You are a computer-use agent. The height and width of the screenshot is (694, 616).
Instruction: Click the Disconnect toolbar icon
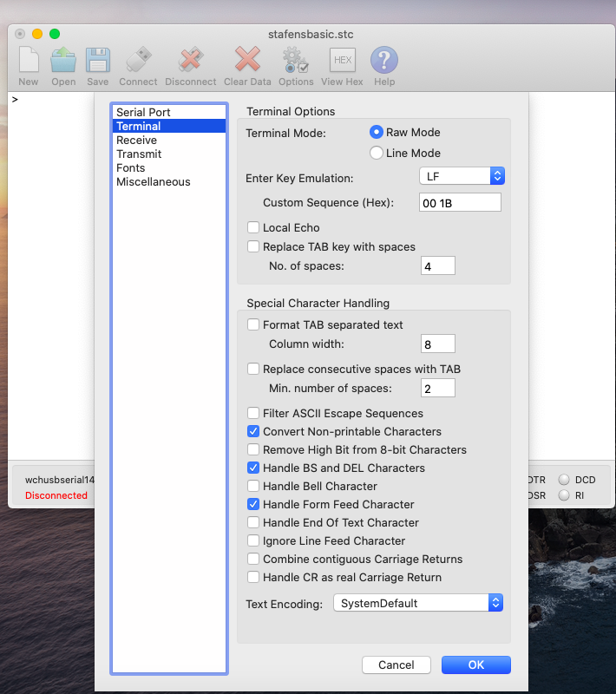pos(190,61)
